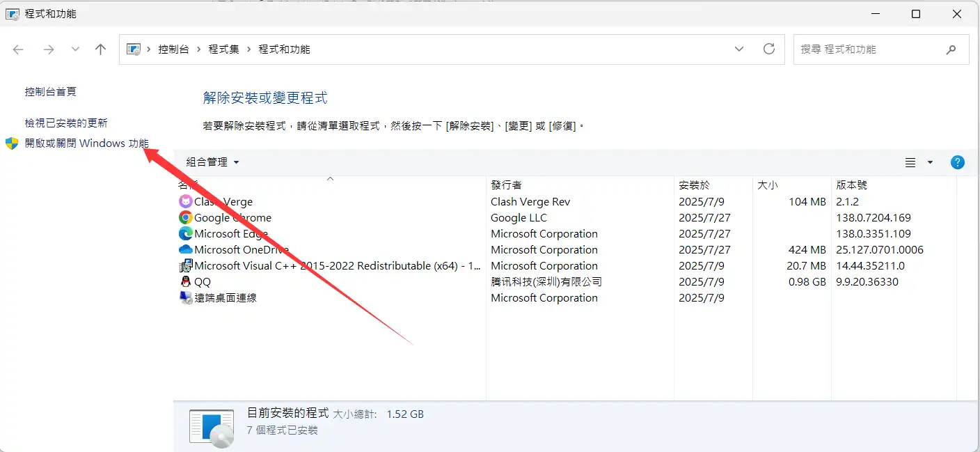Viewport: 980px width, 452px height.
Task: Expand the address bar history dropdown chevron
Action: click(738, 49)
